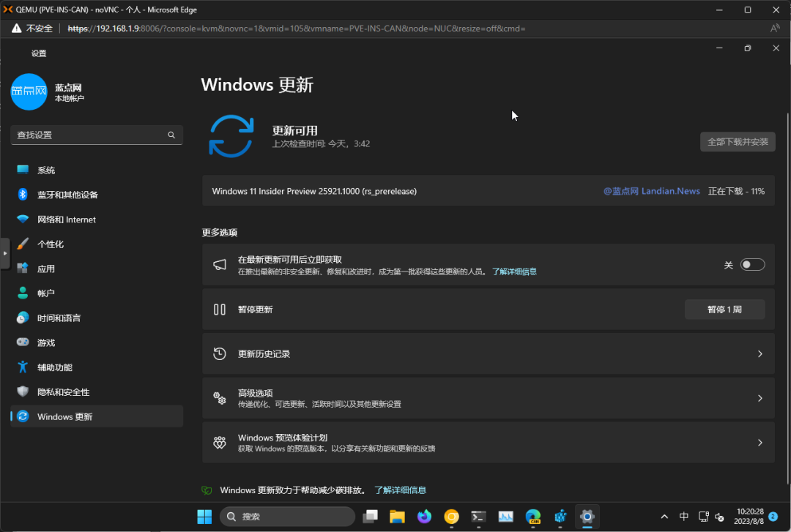Screen dimensions: 791x532
Task: Show hidden system tray icons
Action: coord(664,517)
